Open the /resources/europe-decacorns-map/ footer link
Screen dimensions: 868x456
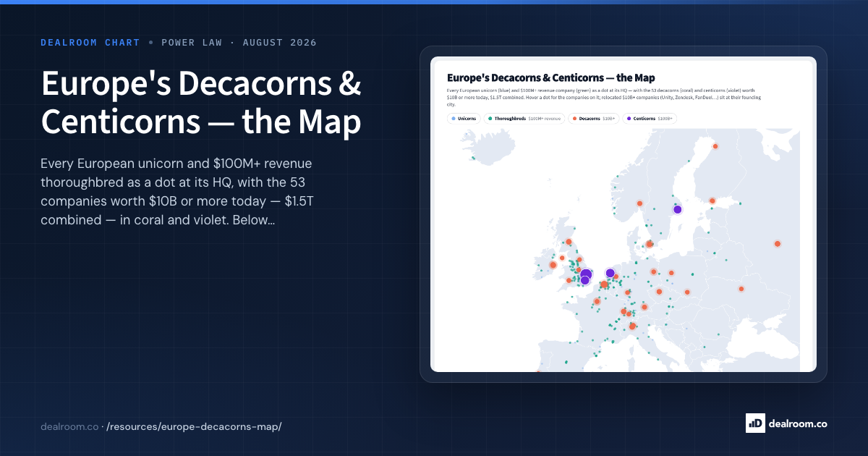(x=194, y=426)
